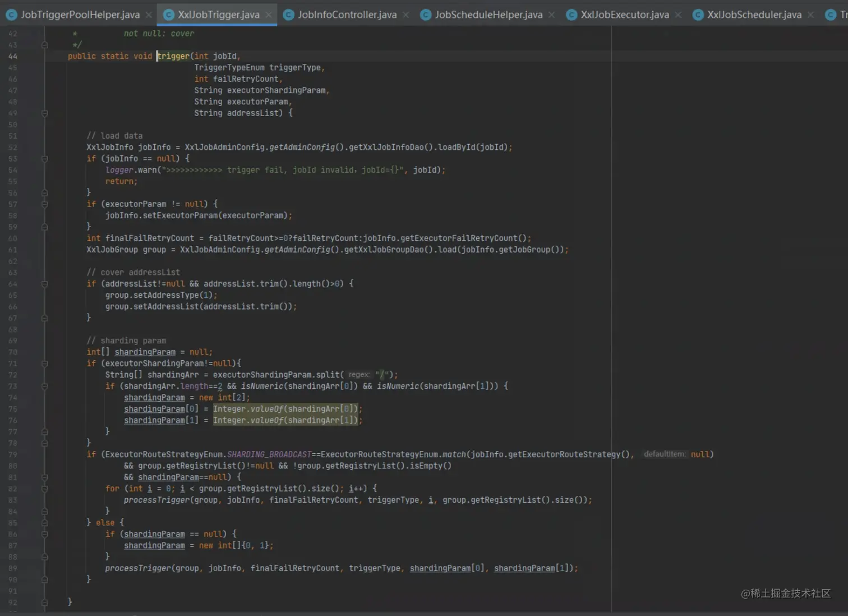The width and height of the screenshot is (848, 616).
Task: Fold the 'executorShardingParam!=null' block at line 71
Action: tap(45, 364)
